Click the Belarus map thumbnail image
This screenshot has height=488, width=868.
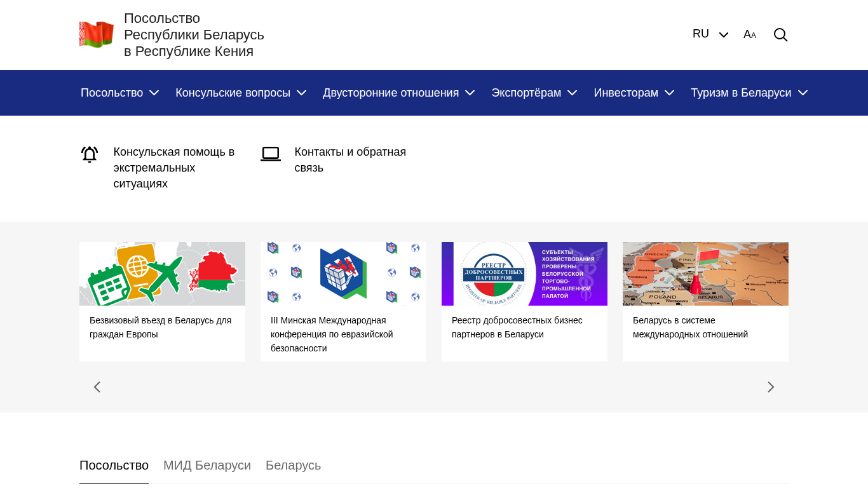[x=705, y=274]
